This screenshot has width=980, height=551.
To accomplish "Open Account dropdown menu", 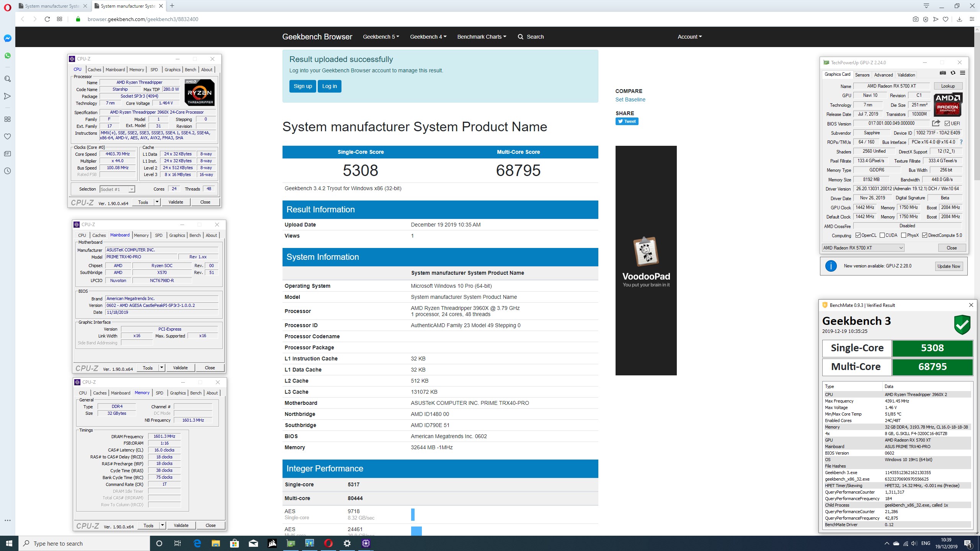I will point(689,37).
